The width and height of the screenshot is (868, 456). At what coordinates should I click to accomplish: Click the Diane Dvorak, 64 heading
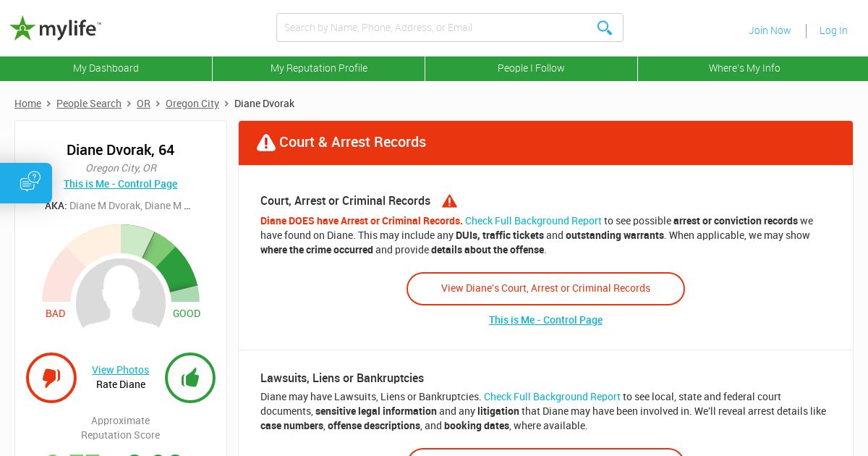120,150
